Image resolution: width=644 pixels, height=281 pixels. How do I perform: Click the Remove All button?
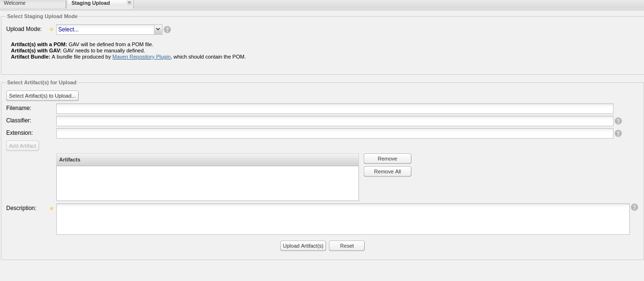coord(388,171)
